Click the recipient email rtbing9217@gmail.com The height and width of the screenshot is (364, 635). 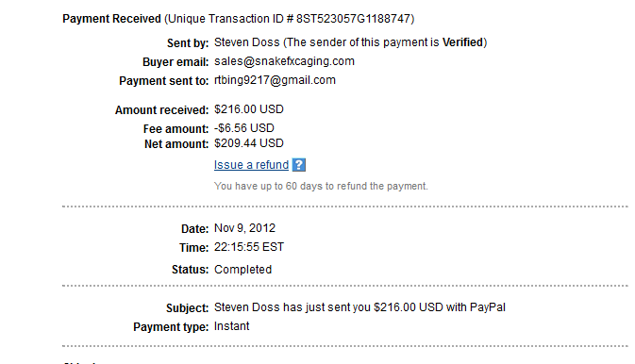275,80
